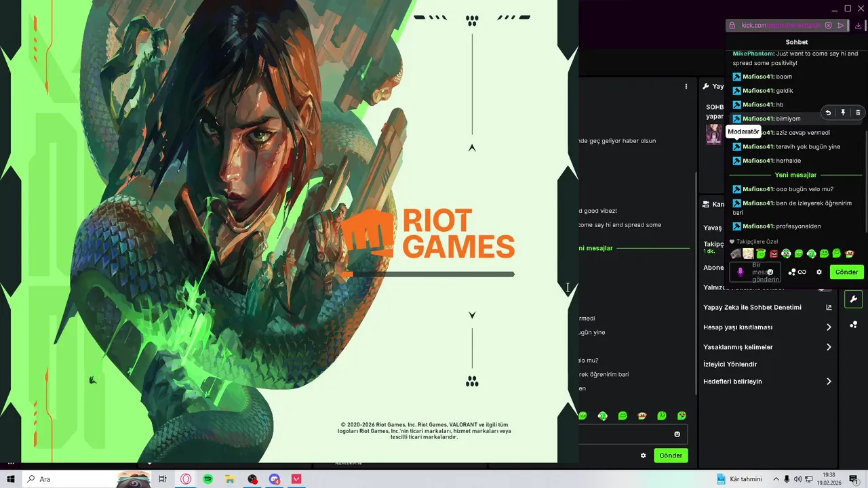The height and width of the screenshot is (488, 868).
Task: Expand Hedefleri belirleyin settings
Action: point(829,382)
